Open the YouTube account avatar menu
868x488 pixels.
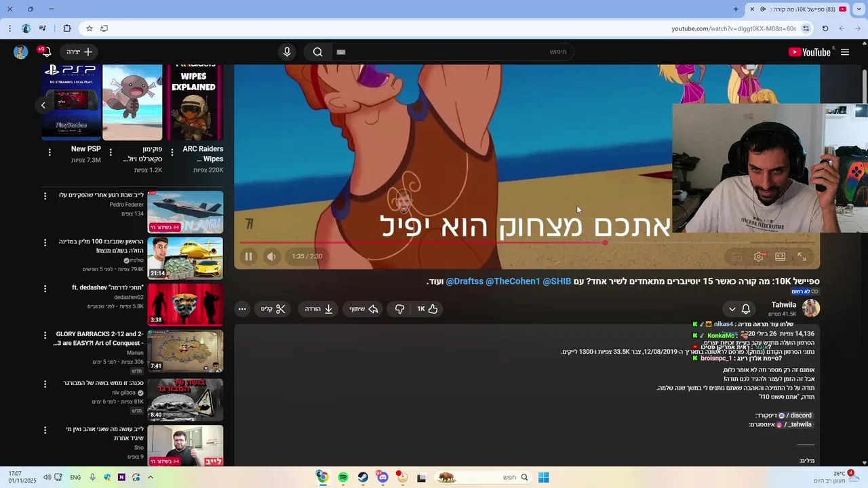pos(20,52)
